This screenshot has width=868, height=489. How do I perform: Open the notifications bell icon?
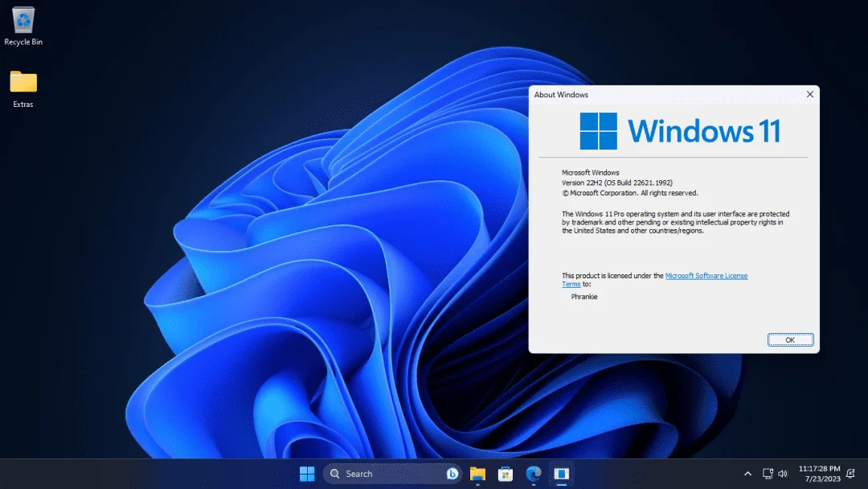851,474
